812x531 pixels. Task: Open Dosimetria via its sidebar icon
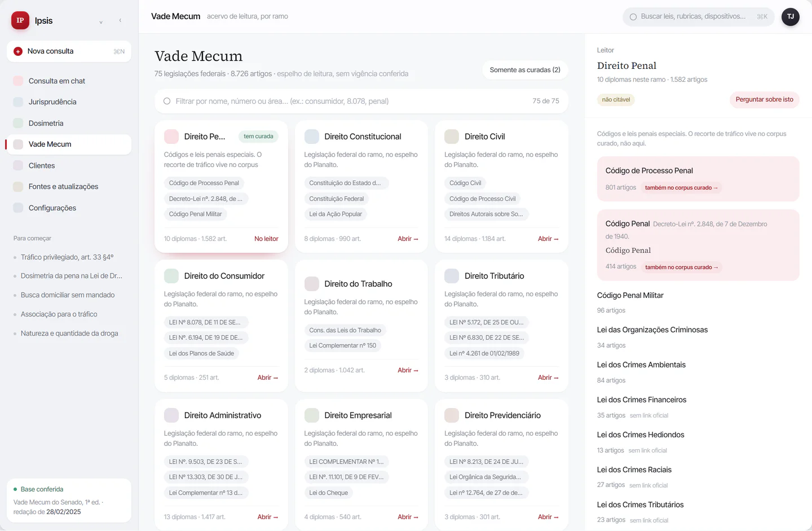pos(18,123)
